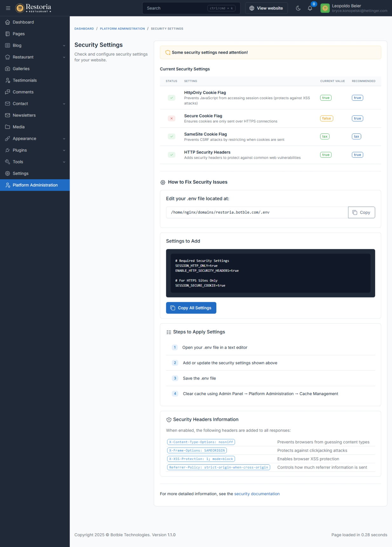Open Newsletters in the sidebar
Viewport: 392px width, 547px height.
[24, 115]
